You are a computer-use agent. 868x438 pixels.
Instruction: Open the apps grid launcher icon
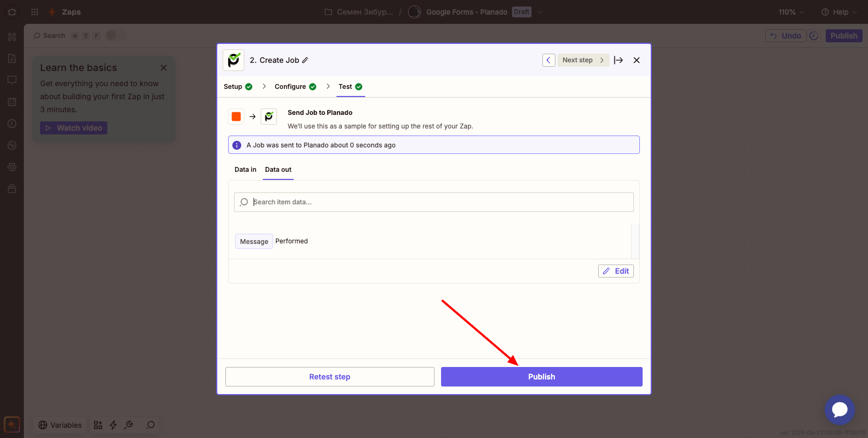(35, 12)
